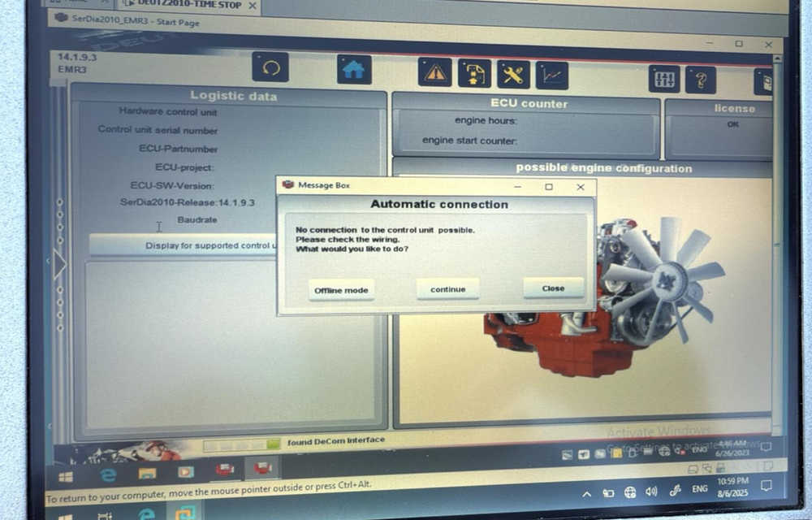
Task: Open the document transfer toolbar icon
Action: pos(474,74)
